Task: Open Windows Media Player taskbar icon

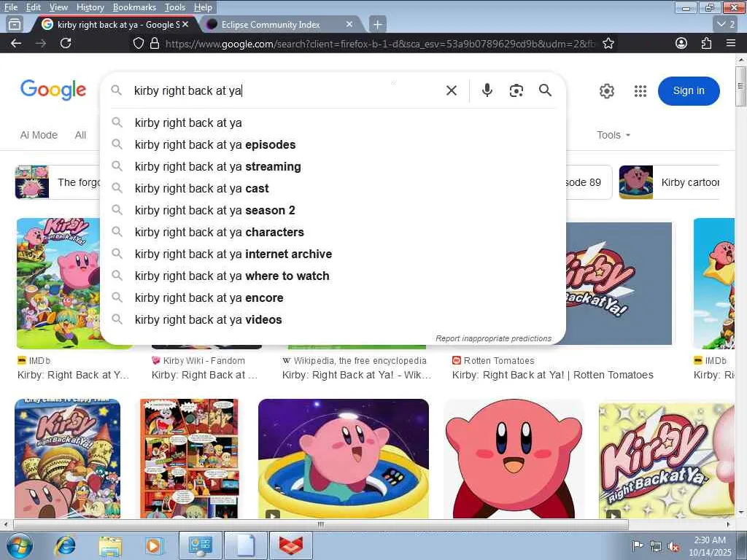Action: (154, 545)
